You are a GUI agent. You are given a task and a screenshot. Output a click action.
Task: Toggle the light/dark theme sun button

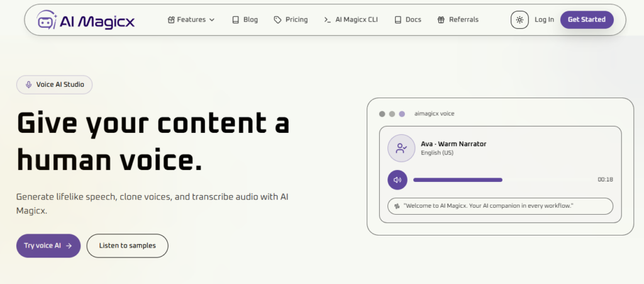[519, 20]
